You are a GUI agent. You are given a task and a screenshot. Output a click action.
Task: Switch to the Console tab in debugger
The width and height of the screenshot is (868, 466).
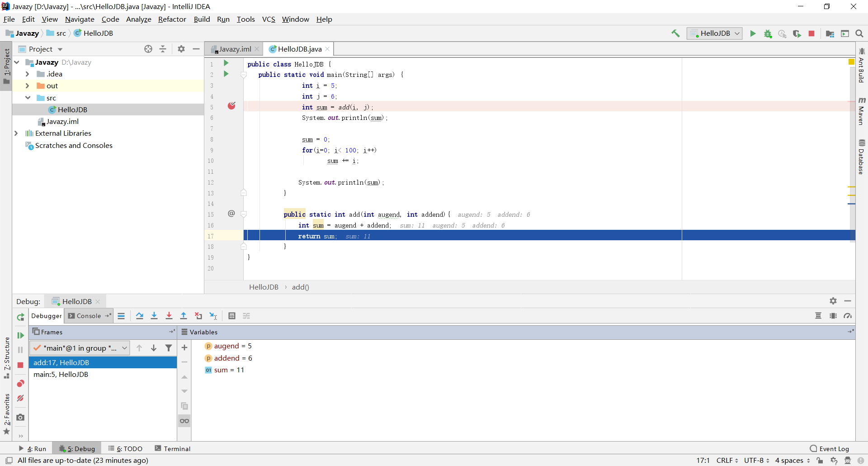(x=89, y=316)
